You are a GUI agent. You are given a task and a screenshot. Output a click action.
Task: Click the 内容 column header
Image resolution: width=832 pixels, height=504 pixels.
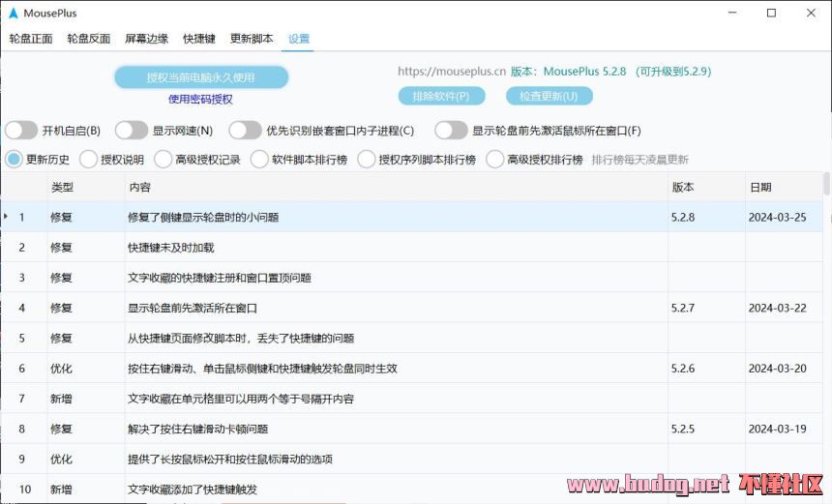click(x=396, y=188)
